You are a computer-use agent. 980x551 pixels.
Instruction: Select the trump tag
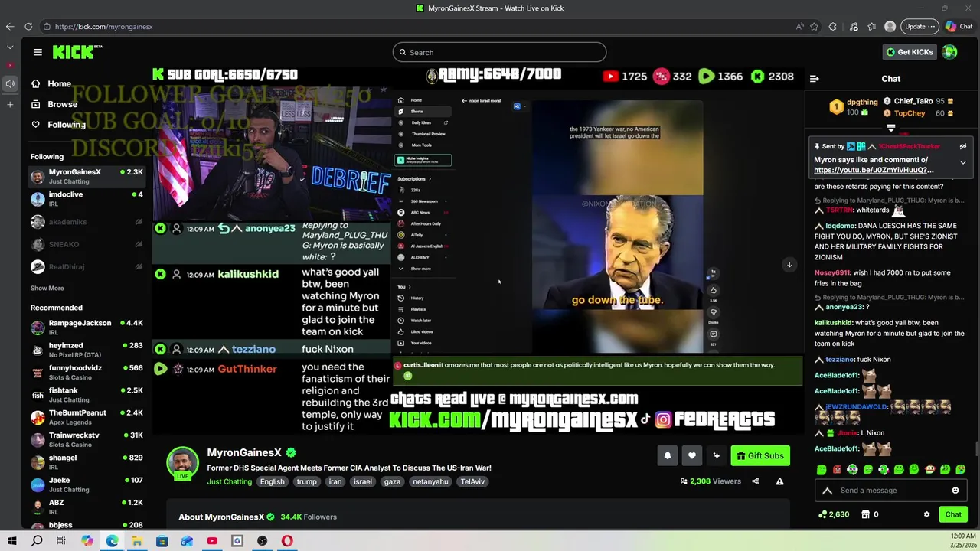[306, 481]
